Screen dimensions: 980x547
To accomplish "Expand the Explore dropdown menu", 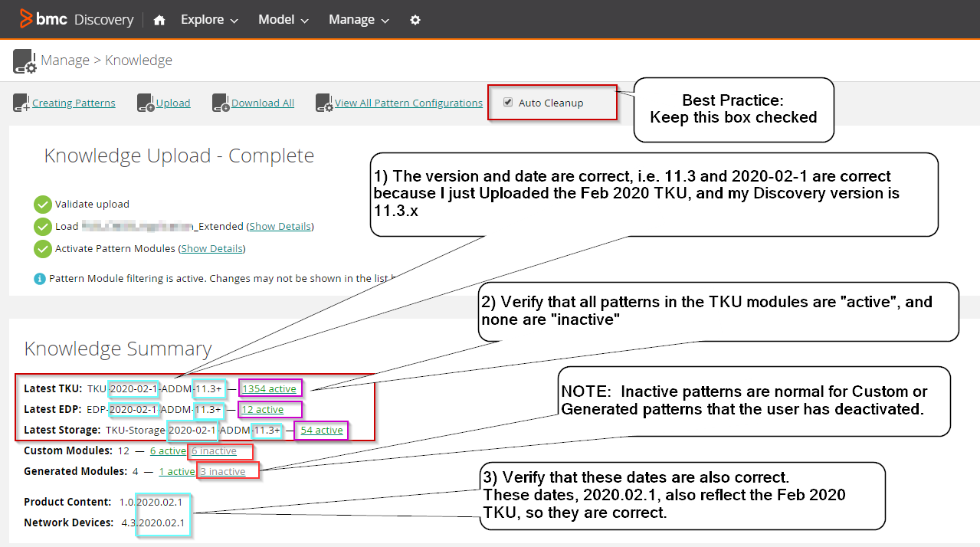I will click(x=209, y=20).
